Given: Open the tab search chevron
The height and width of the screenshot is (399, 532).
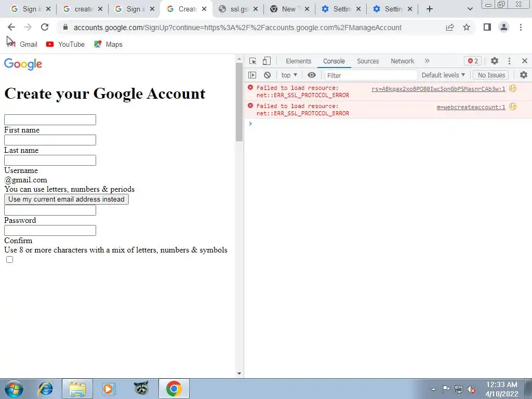Looking at the screenshot, I should [470, 9].
